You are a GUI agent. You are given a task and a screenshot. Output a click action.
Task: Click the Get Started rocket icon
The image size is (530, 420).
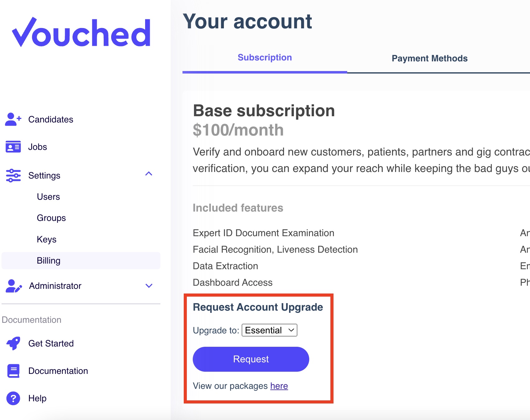point(13,343)
